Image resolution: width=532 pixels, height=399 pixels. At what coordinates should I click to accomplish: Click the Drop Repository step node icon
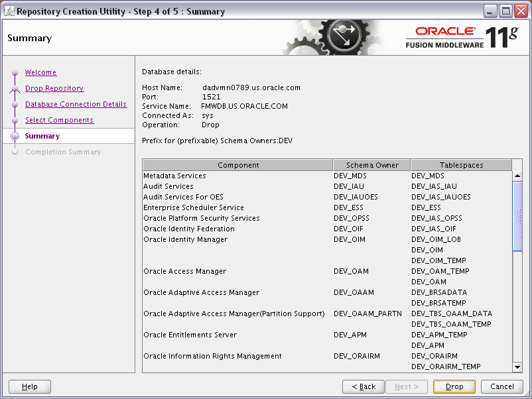[x=15, y=88]
